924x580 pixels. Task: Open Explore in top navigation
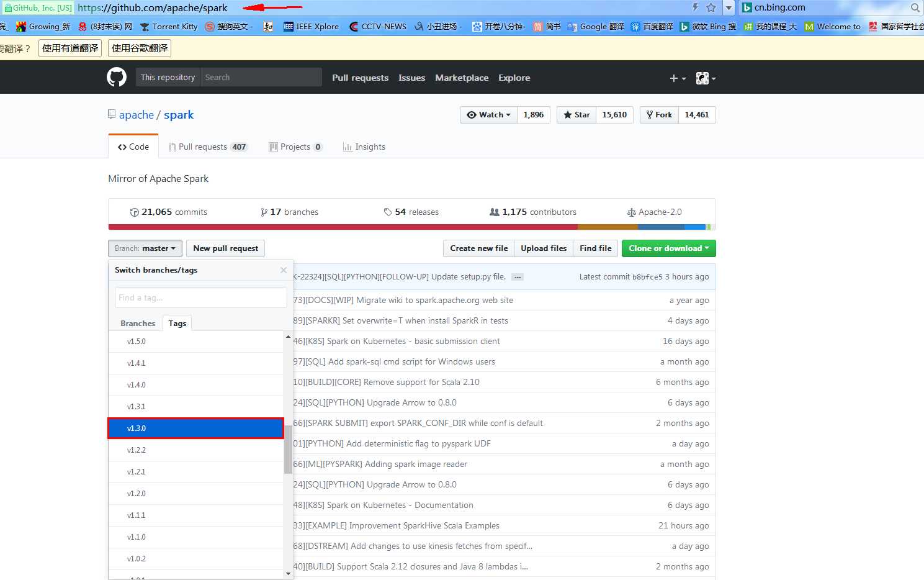pyautogui.click(x=514, y=78)
